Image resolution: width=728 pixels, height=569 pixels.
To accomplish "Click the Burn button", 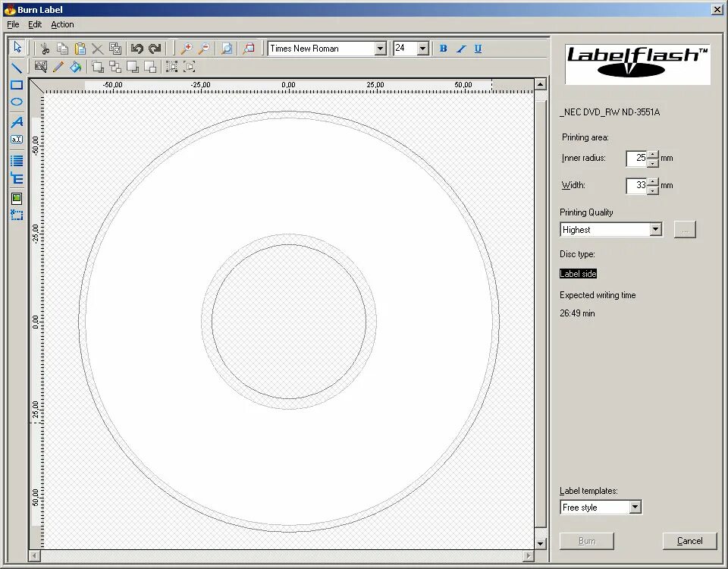I will (x=587, y=541).
